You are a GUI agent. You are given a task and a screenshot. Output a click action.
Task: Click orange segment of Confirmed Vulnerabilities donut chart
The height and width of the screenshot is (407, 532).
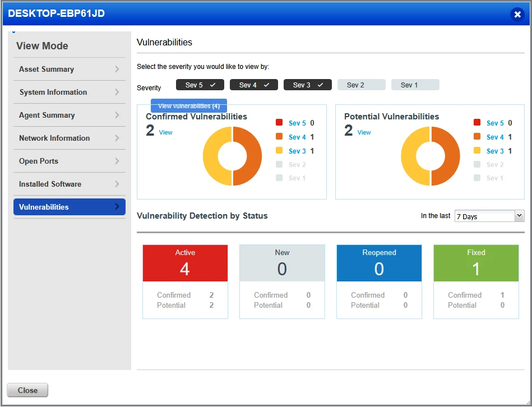[255, 156]
